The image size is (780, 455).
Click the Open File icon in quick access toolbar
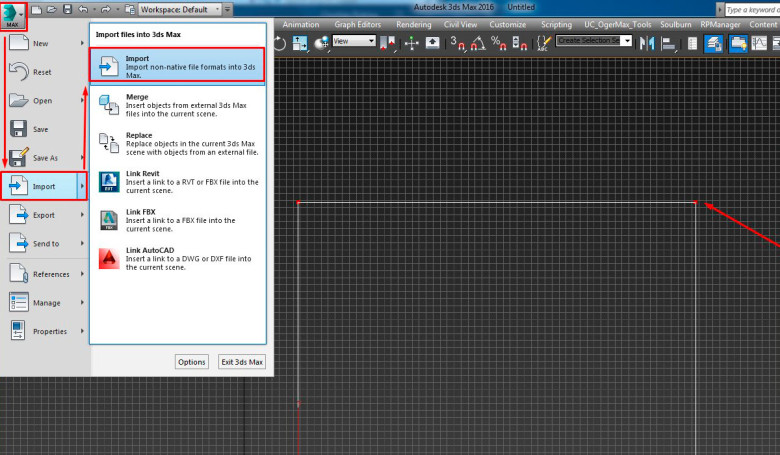52,9
